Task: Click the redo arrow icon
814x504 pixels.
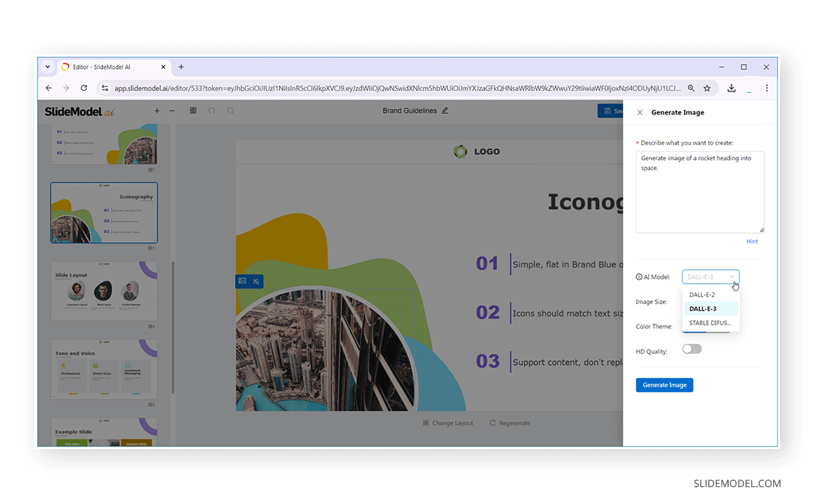Action: [x=231, y=111]
